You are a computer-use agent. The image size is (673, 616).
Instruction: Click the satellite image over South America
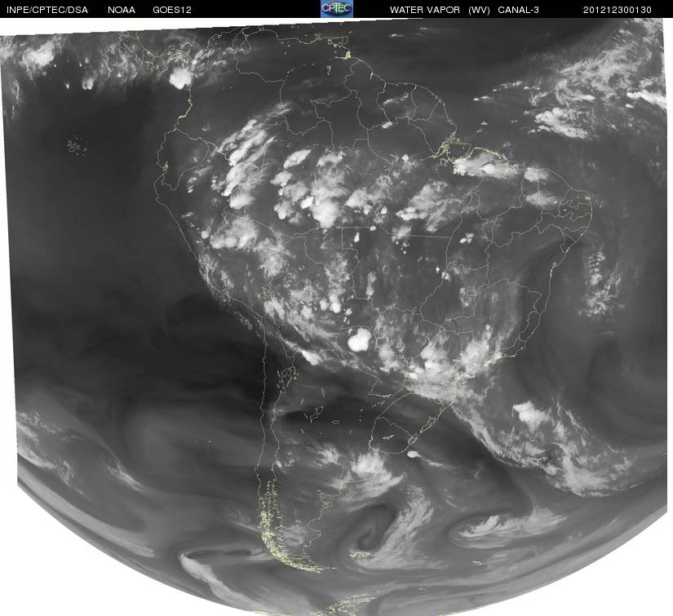[336, 317]
